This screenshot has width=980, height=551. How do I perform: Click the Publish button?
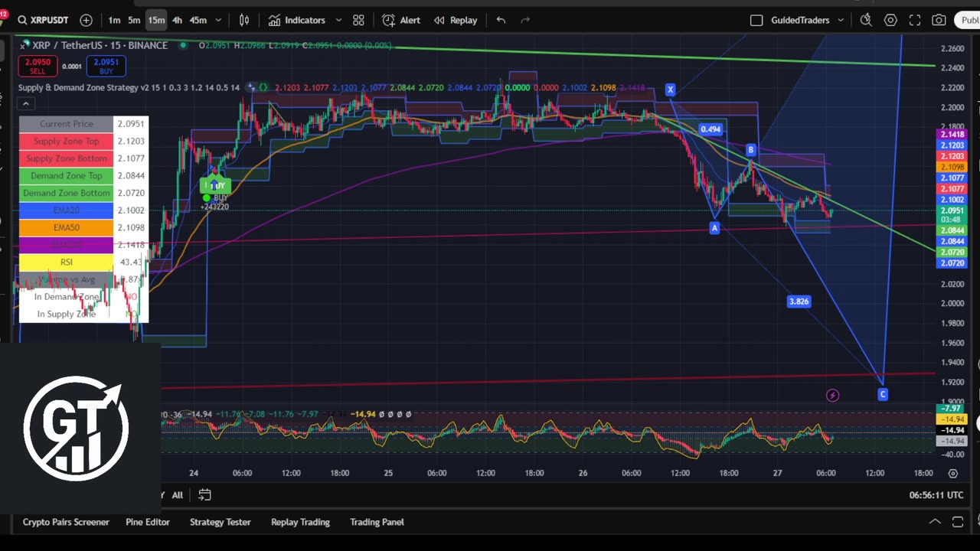(x=968, y=20)
